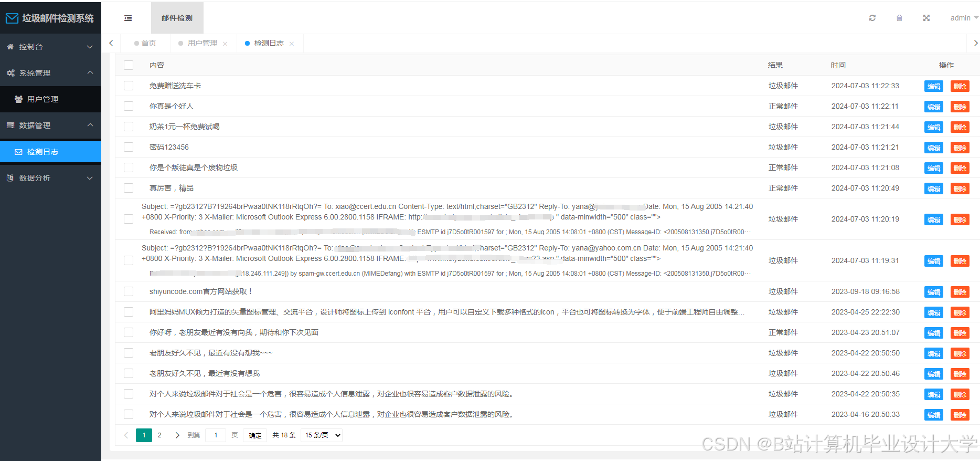Click the trash icon in the top bar
This screenshot has height=461, width=980.
[899, 18]
